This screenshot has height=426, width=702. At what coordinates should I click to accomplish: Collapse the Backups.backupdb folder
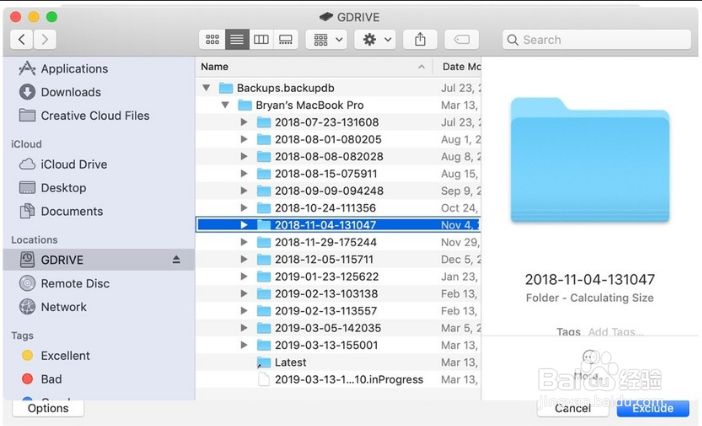click(x=206, y=88)
